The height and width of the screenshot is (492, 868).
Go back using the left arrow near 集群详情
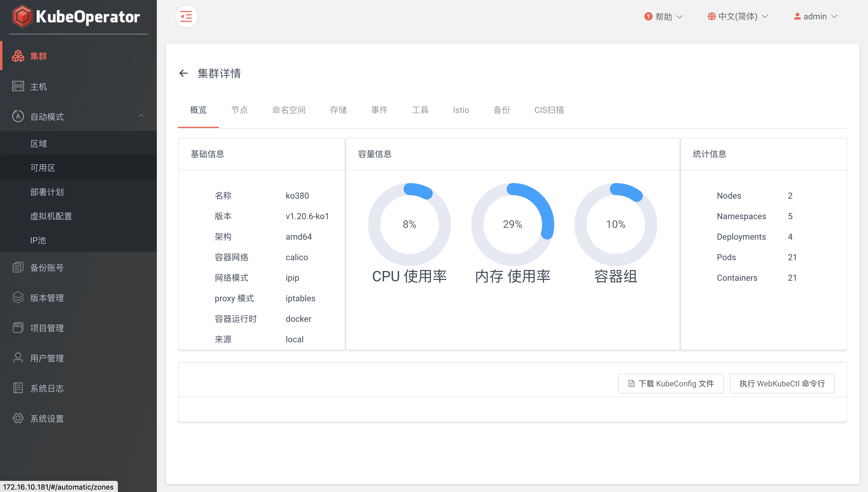pos(183,73)
